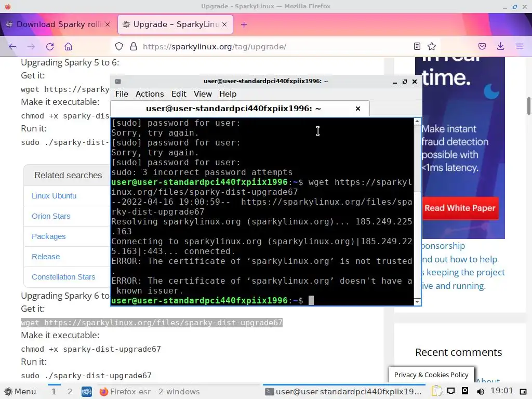This screenshot has width=532, height=399.
Task: Bookmark this page with the star icon
Action: (x=432, y=46)
